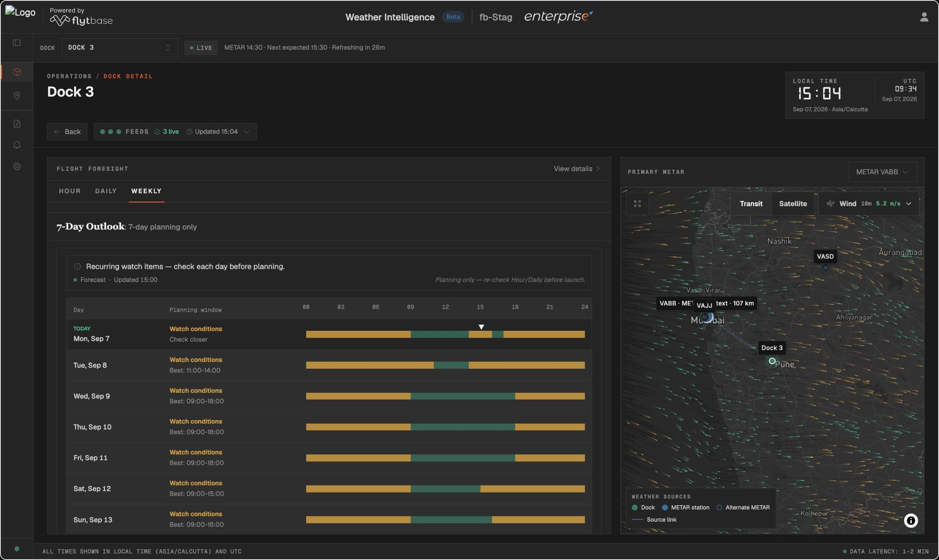Open the DOCK 3 selector dropdown
Image resolution: width=939 pixels, height=560 pixels.
[x=120, y=48]
